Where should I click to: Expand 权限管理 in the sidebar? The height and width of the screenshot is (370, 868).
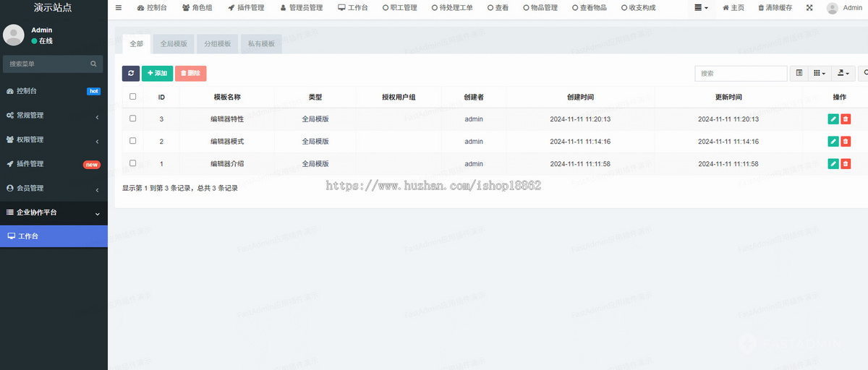click(x=54, y=139)
